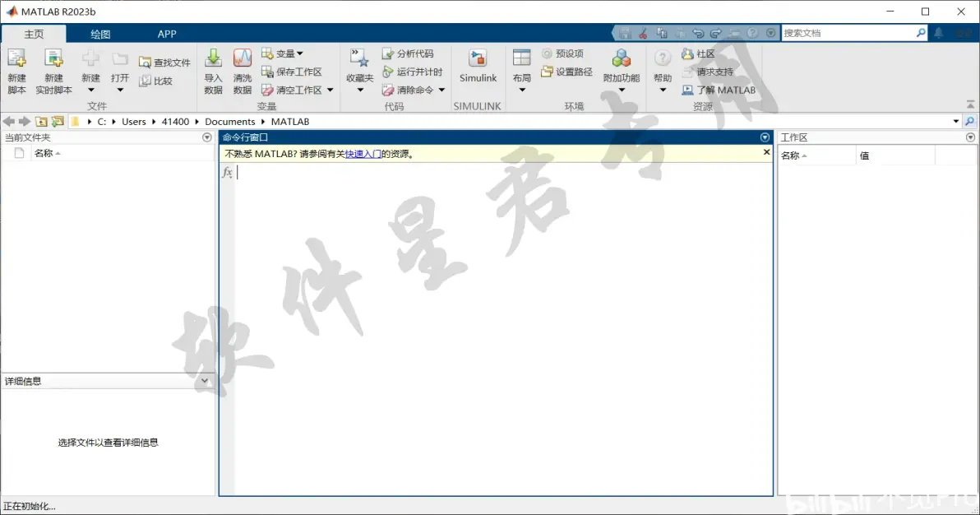
Task: Open the 清空工作区 dropdown arrow
Action: pos(330,90)
